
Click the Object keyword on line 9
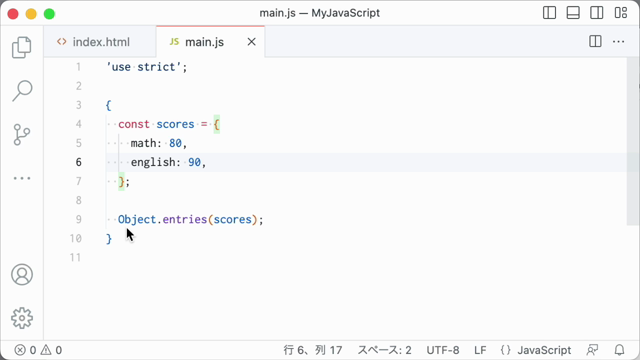click(137, 220)
